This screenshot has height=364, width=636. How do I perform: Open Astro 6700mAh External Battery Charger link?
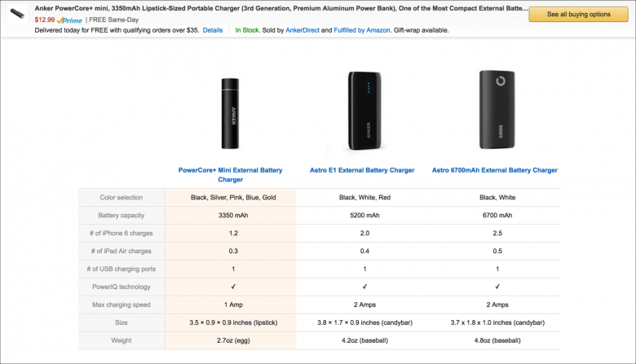pyautogui.click(x=496, y=170)
